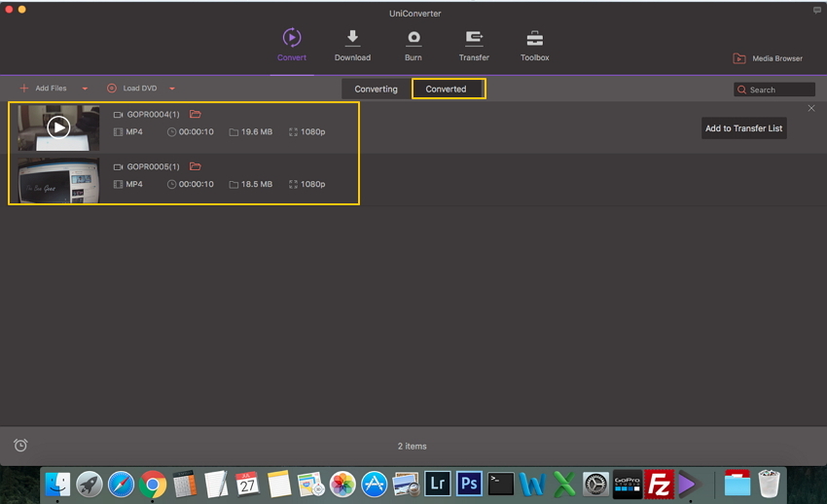Image resolution: width=827 pixels, height=504 pixels.
Task: Open Launchpad rocket in the Dock
Action: (90, 484)
